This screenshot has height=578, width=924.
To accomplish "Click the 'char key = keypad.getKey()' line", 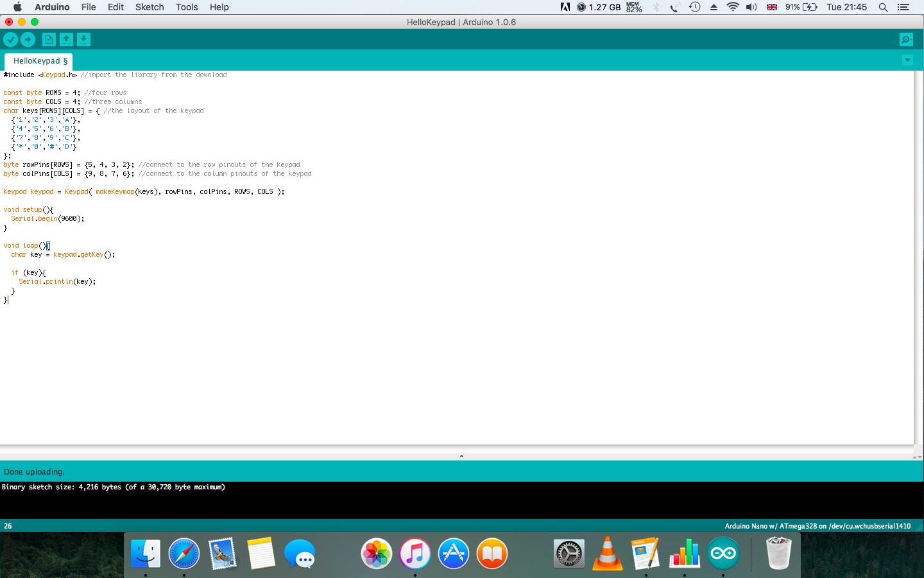I will click(x=63, y=254).
